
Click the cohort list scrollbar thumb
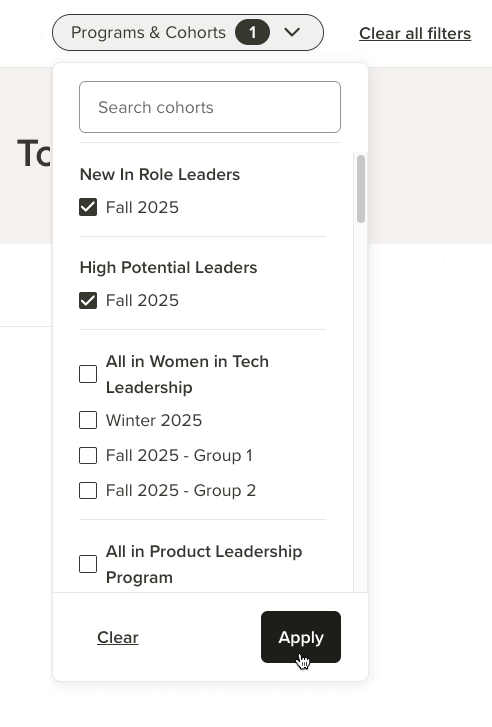[x=361, y=189]
